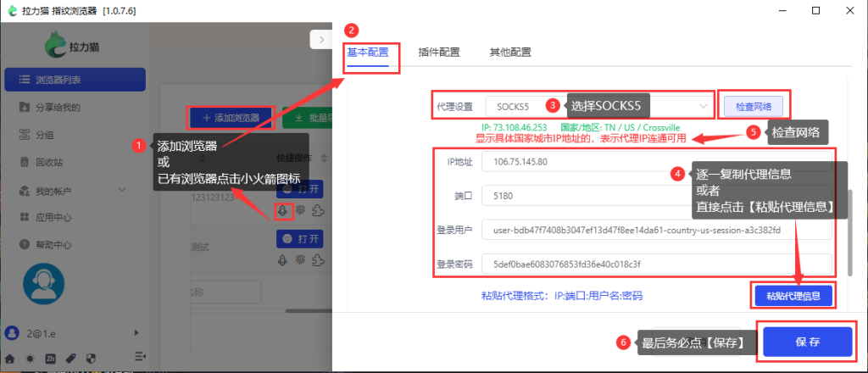Click the 回收站 trash icon
The height and width of the screenshot is (373, 868).
pos(24,163)
